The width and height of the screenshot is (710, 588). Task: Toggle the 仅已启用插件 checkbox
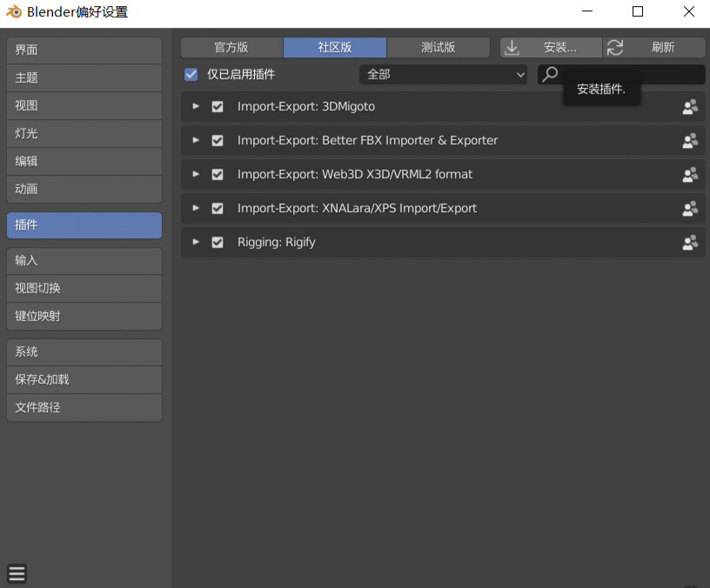pyautogui.click(x=191, y=74)
